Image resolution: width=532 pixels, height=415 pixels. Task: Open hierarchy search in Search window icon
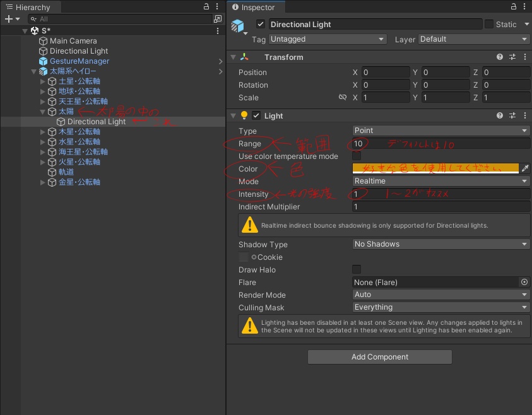pyautogui.click(x=218, y=19)
